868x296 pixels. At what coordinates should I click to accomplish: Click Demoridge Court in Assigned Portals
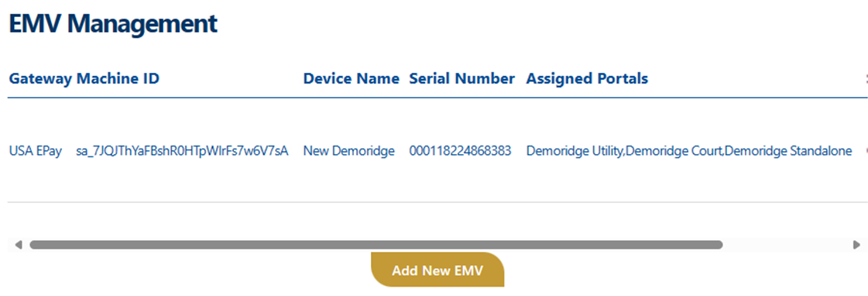(674, 151)
